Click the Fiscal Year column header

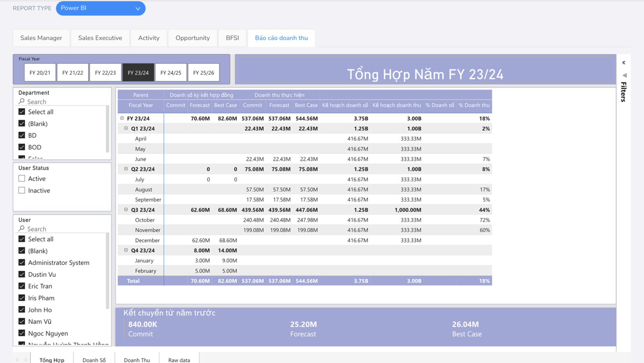(141, 105)
